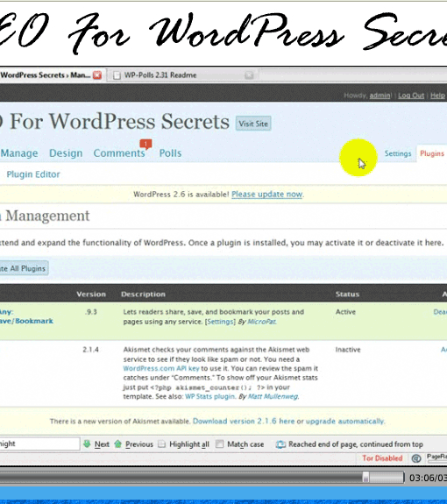Viewport: 447px width, 504px height.
Task: Click the upgrade automatically link for Akismet
Action: tap(344, 421)
